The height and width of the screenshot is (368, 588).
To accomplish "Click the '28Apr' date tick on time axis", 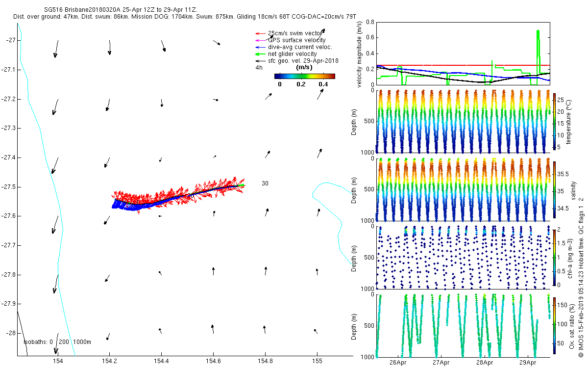I will tap(485, 363).
